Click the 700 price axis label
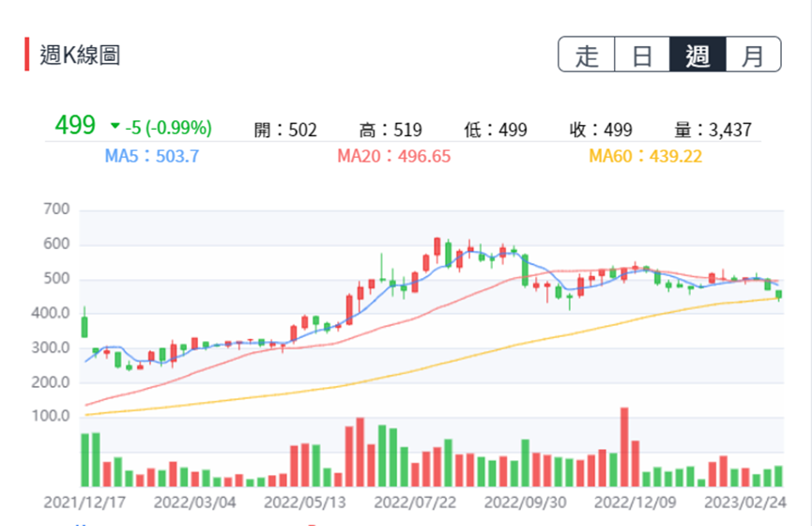The height and width of the screenshot is (526, 812). point(57,209)
